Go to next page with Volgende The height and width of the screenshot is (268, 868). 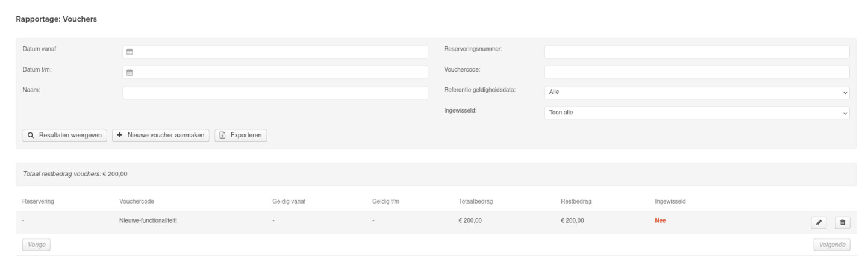pyautogui.click(x=831, y=245)
